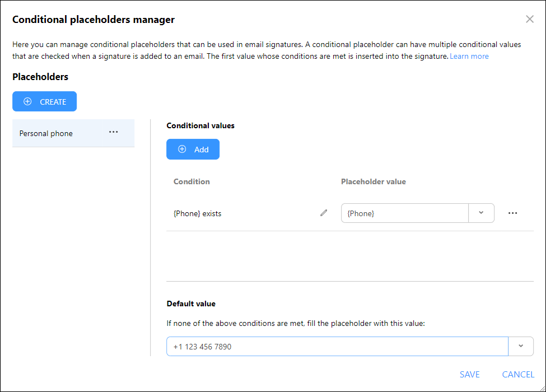This screenshot has width=546, height=392.
Task: Open the {Phone} exists row options menu
Action: pos(512,213)
